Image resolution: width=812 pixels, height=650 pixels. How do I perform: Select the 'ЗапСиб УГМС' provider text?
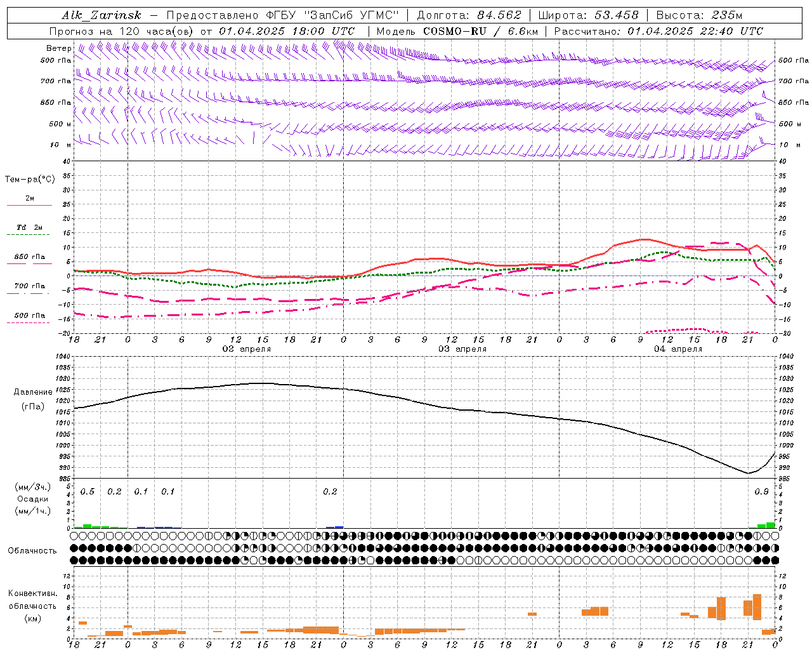point(351,15)
